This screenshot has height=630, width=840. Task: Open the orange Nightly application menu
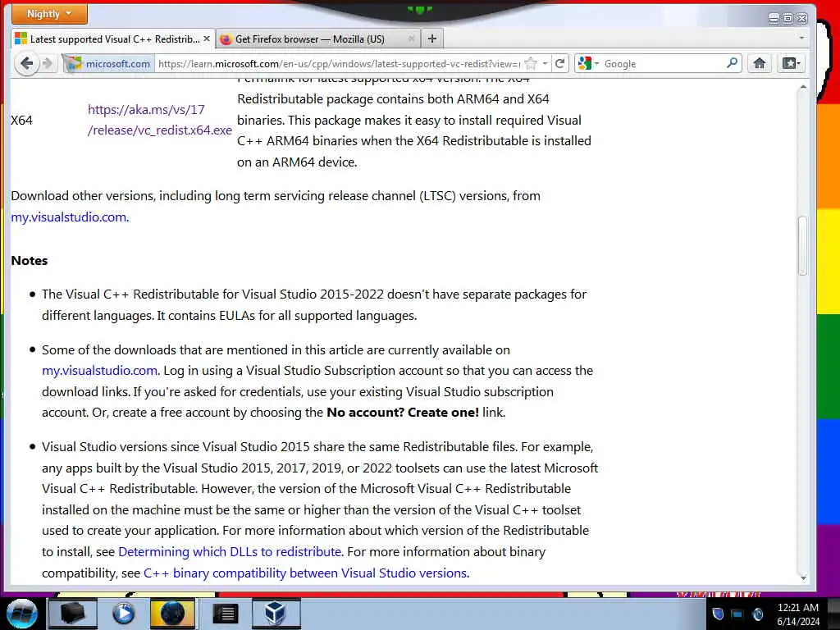(x=49, y=13)
